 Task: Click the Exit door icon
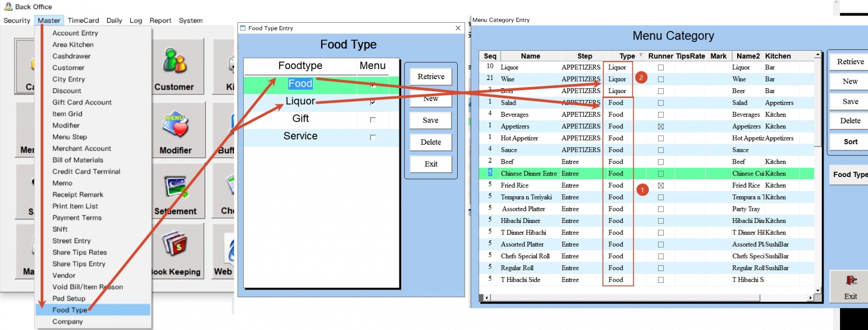851,281
